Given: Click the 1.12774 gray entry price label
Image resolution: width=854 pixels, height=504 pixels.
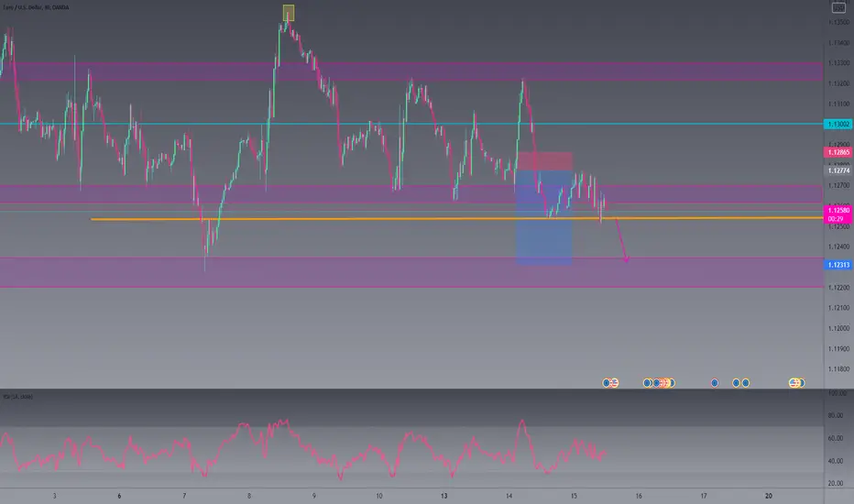Looking at the screenshot, I should pyautogui.click(x=838, y=170).
